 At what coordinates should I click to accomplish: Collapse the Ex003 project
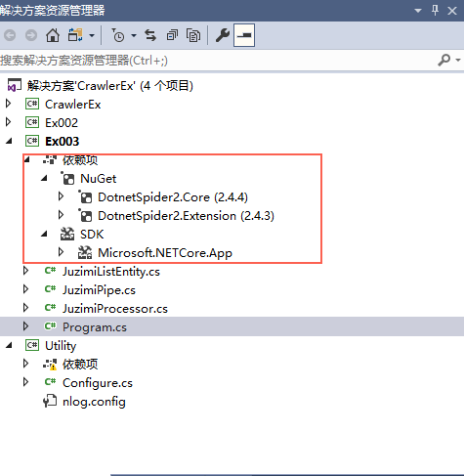pyautogui.click(x=9, y=141)
